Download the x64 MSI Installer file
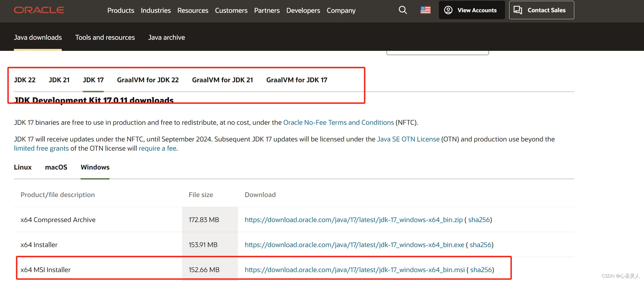Screen dimensions: 644x281 [x=354, y=269]
